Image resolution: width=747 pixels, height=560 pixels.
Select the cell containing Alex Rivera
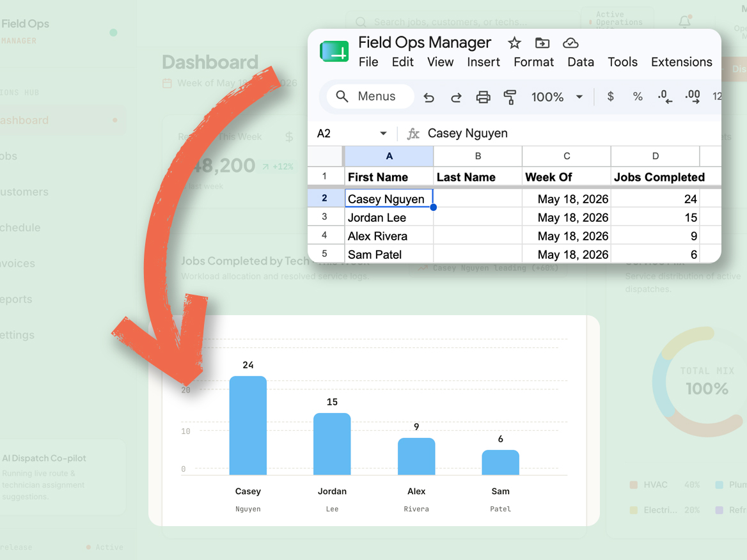[x=389, y=236]
